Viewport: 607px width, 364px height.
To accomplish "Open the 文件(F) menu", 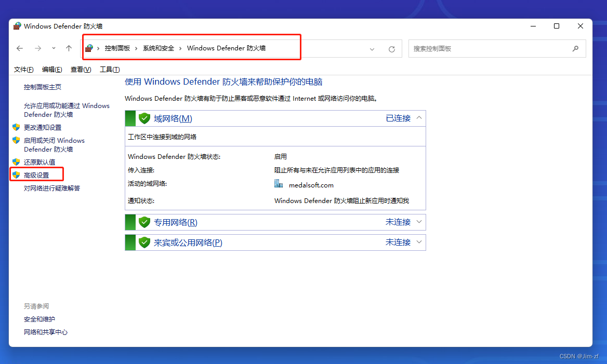I will pyautogui.click(x=23, y=69).
